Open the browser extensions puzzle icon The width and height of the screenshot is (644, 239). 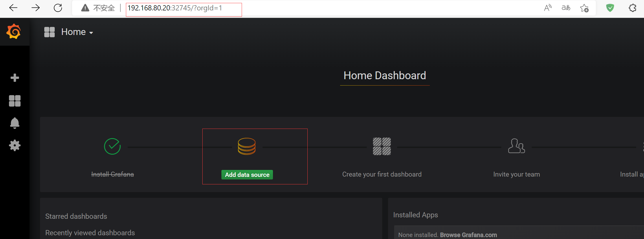(x=633, y=8)
